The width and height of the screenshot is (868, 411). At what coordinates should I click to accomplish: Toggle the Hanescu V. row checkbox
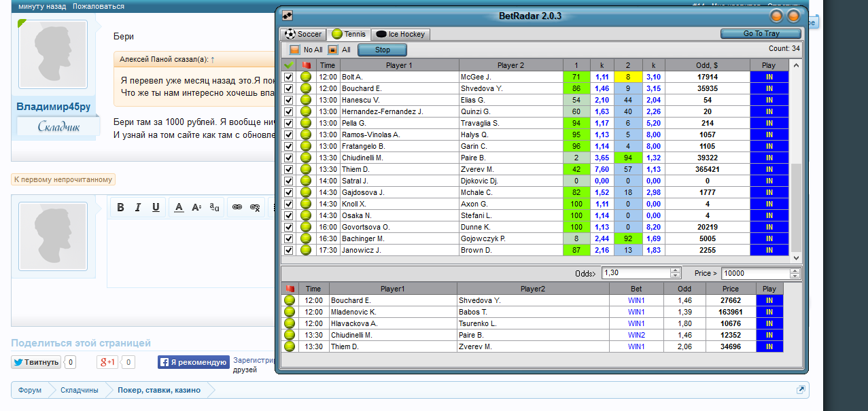click(289, 101)
